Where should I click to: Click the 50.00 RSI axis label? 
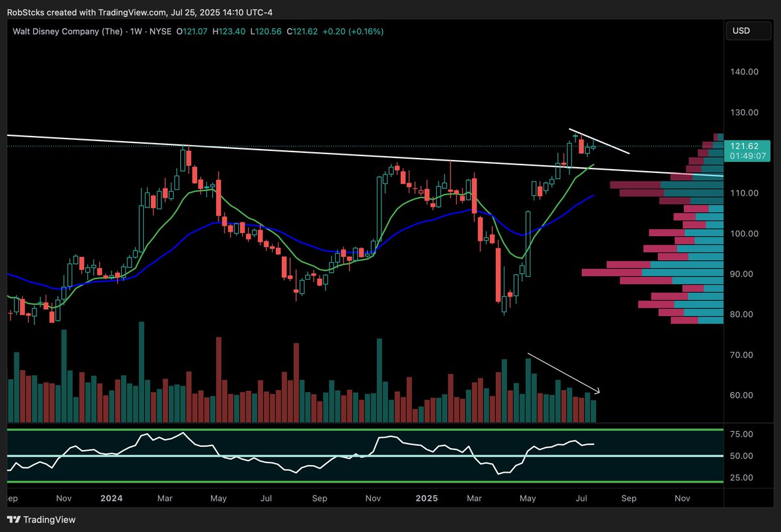tap(743, 456)
